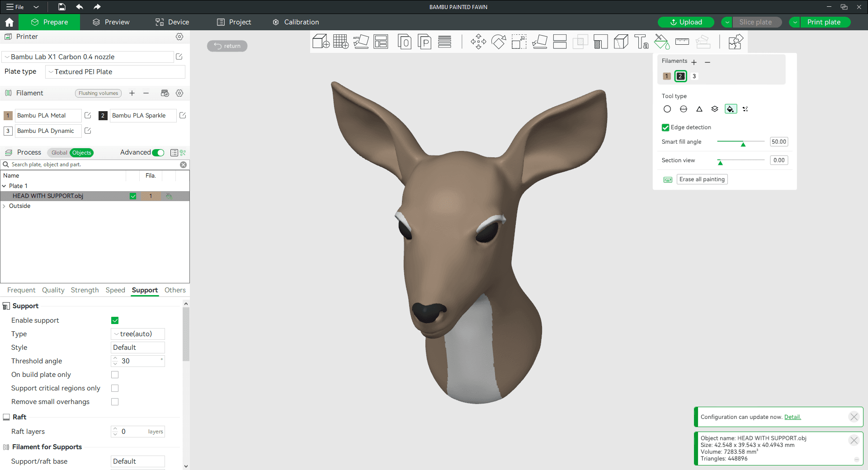The width and height of the screenshot is (868, 470).
Task: Open the Text shape tool
Action: click(x=642, y=42)
